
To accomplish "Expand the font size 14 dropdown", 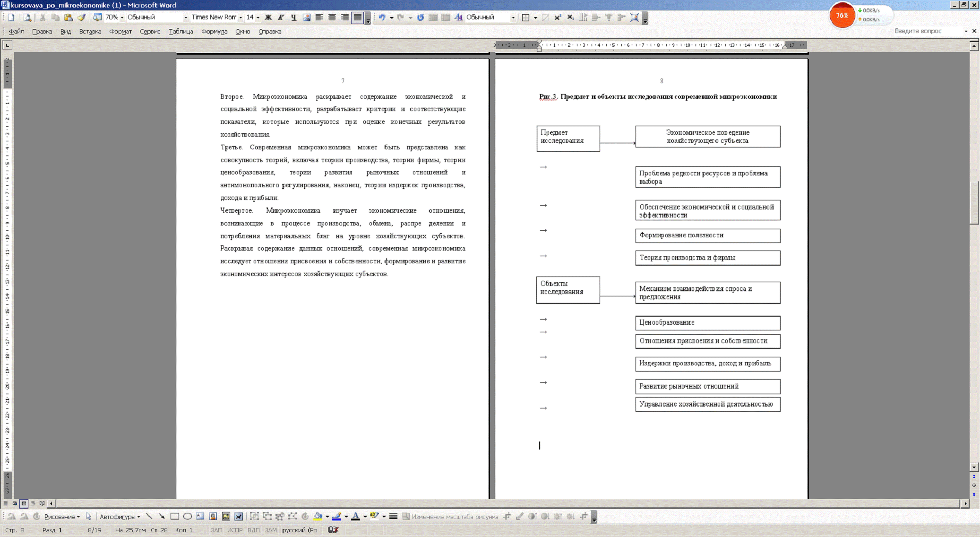I will pos(258,17).
